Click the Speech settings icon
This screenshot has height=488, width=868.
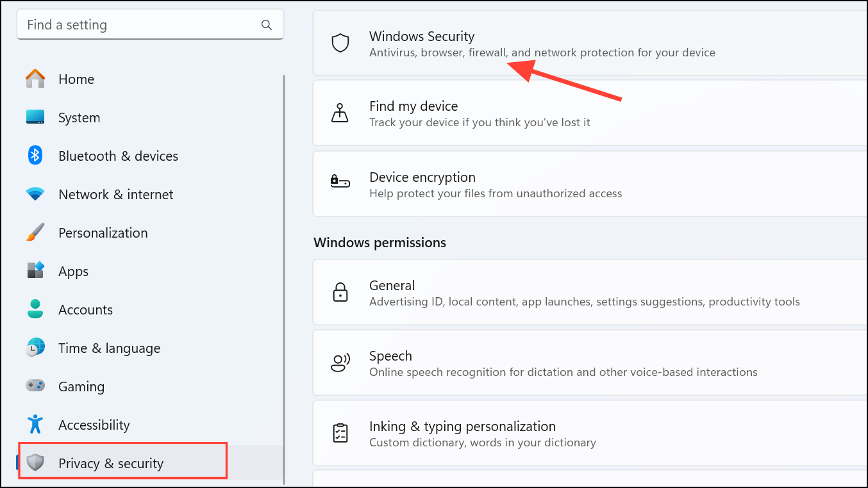tap(340, 363)
